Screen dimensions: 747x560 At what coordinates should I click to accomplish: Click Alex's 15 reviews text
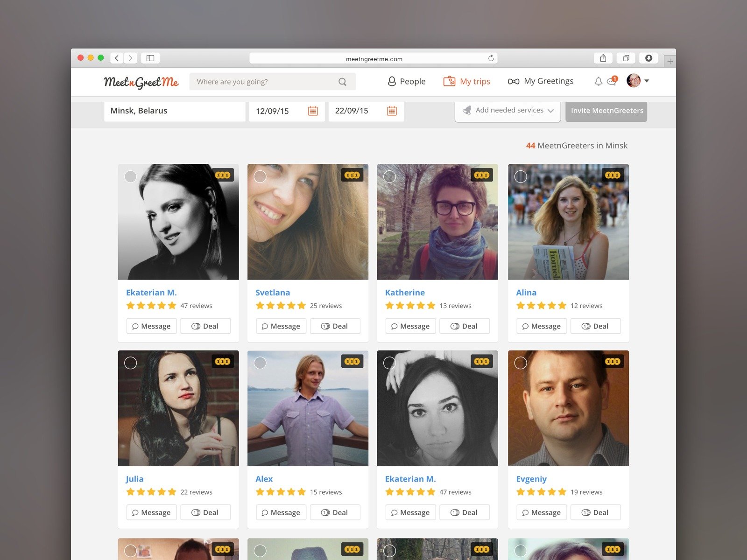(326, 492)
